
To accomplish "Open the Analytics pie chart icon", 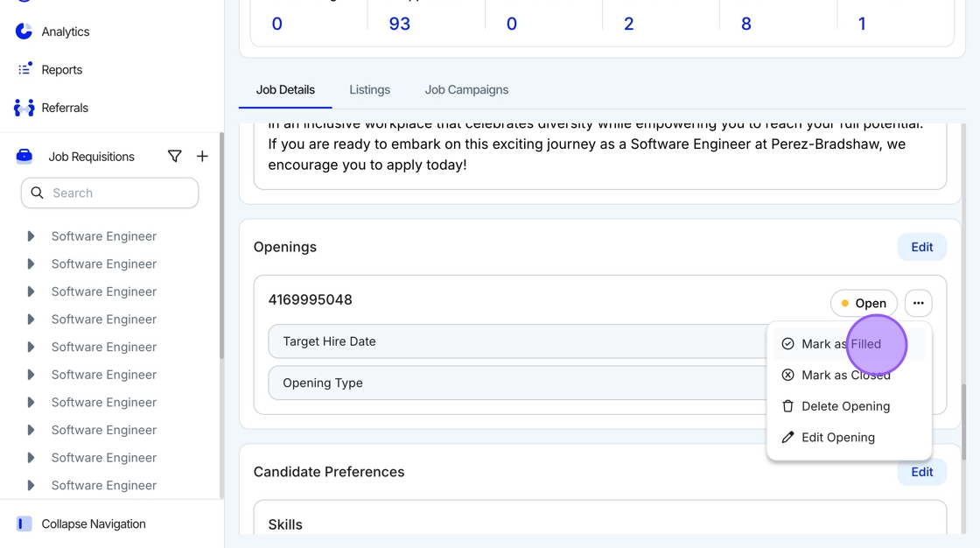I will tap(24, 32).
